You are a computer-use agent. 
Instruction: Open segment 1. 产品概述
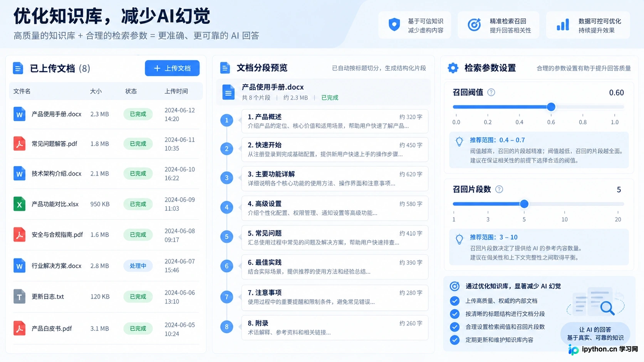click(x=335, y=121)
